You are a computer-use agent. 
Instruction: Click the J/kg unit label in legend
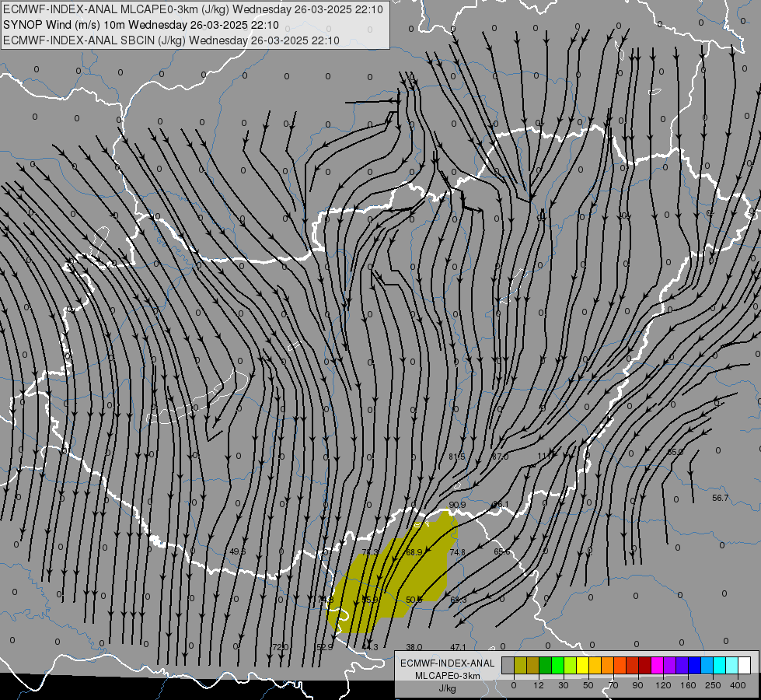(x=447, y=688)
